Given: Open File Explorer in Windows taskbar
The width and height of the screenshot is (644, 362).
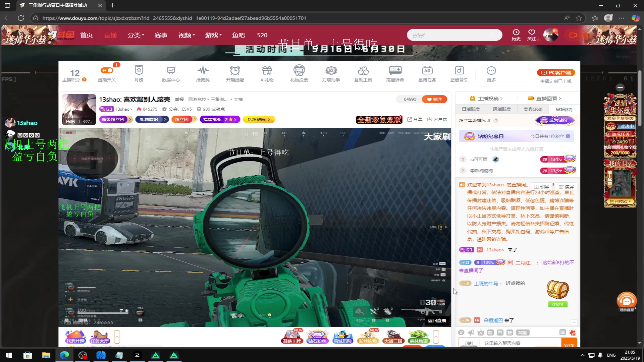Looking at the screenshot, I should [x=46, y=355].
